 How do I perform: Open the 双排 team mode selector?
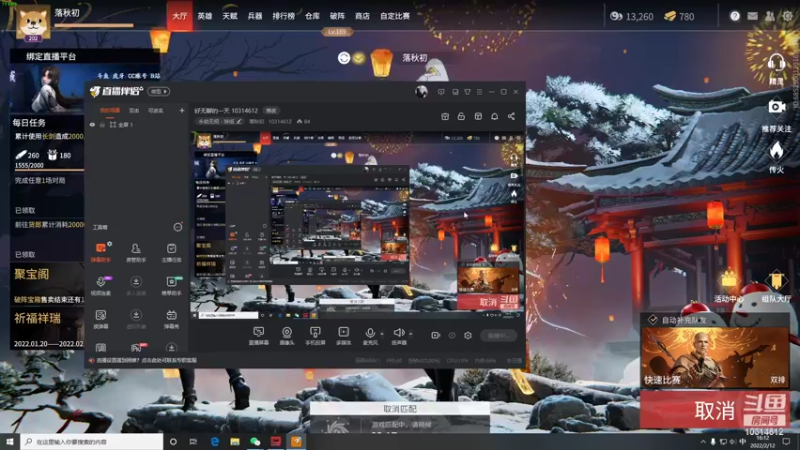click(778, 380)
